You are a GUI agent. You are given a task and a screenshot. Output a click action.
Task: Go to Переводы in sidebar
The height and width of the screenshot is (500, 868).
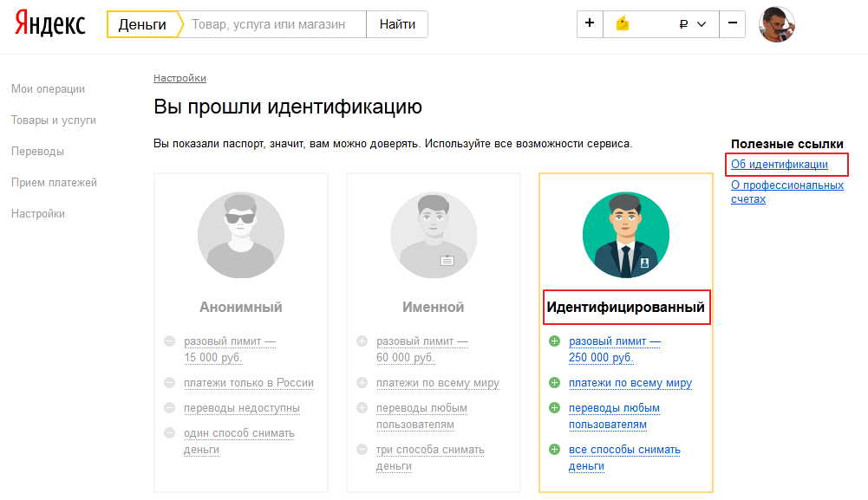[x=37, y=152]
